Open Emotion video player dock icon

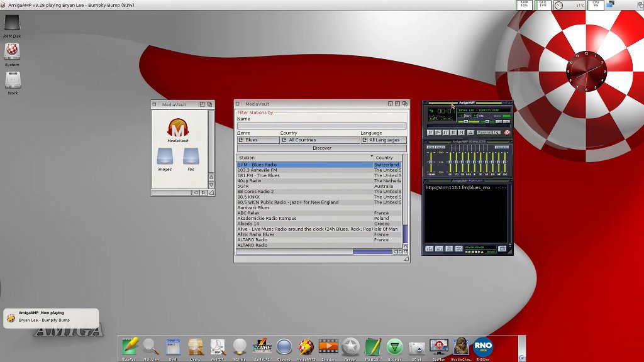(x=328, y=347)
